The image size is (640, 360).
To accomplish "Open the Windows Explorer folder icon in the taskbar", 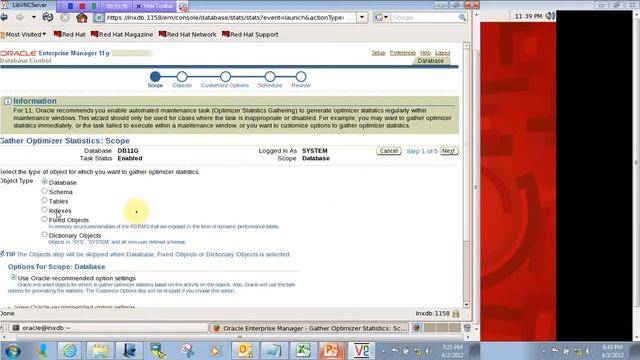I will [100, 351].
